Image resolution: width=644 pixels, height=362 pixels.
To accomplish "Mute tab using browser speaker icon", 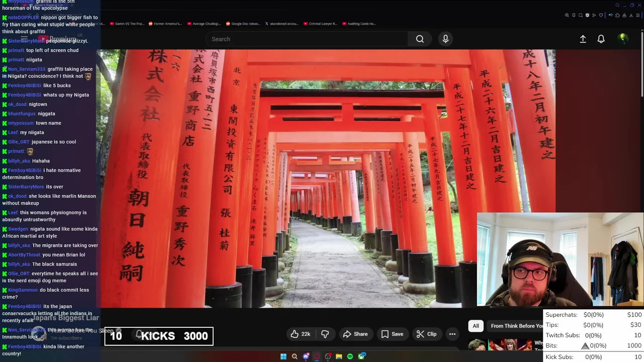I will 611,15.
